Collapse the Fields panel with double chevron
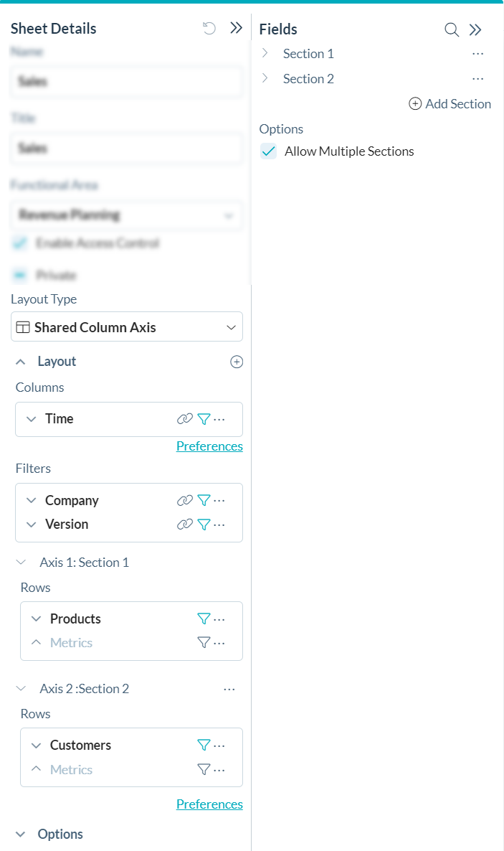This screenshot has width=504, height=851. coord(475,30)
